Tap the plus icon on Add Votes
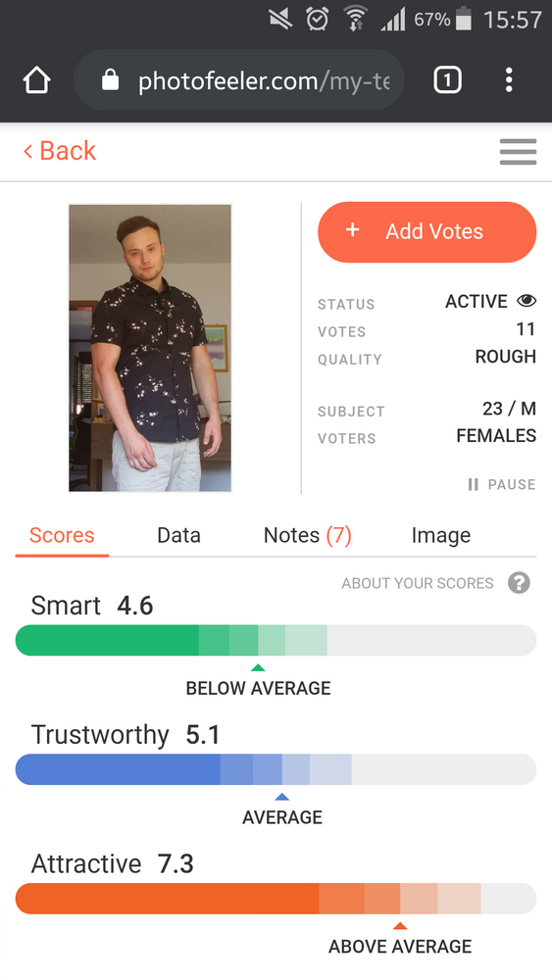The width and height of the screenshot is (552, 980). (x=353, y=230)
